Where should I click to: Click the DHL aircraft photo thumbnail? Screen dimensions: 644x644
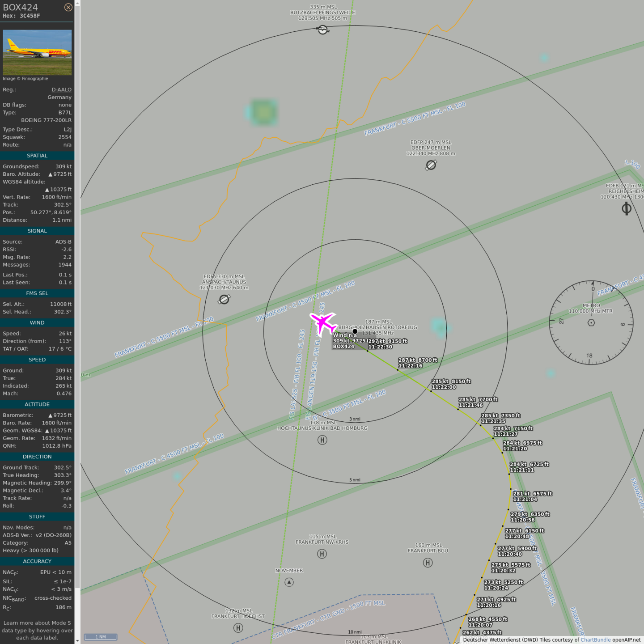click(x=37, y=52)
